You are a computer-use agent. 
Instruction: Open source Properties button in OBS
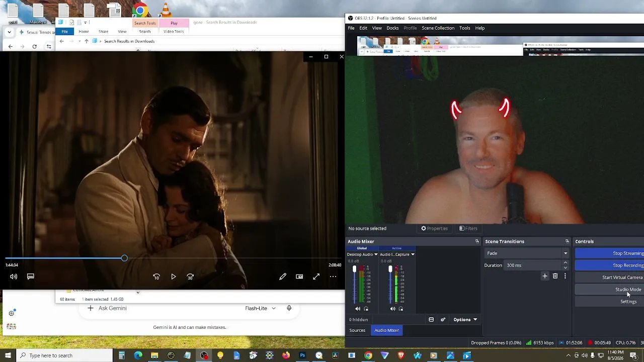pos(434,228)
